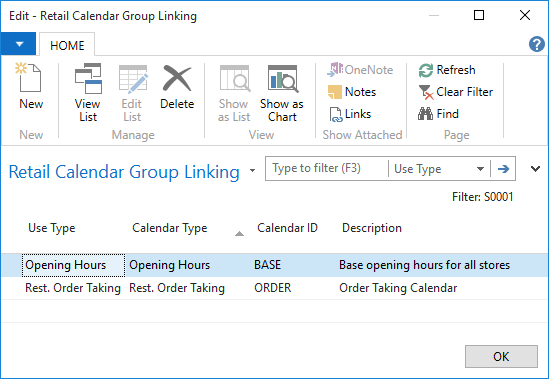
Task: Refresh the page with the Refresh icon
Action: pyautogui.click(x=426, y=70)
